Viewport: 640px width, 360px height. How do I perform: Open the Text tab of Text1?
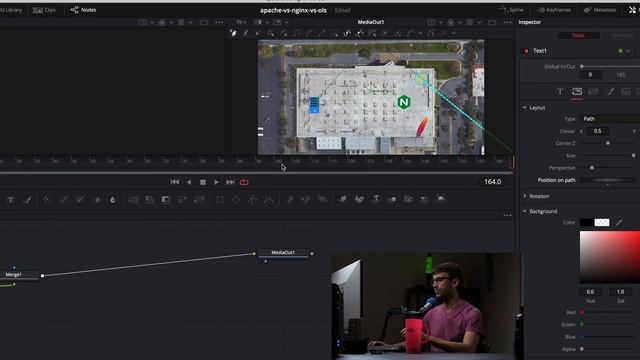560,91
